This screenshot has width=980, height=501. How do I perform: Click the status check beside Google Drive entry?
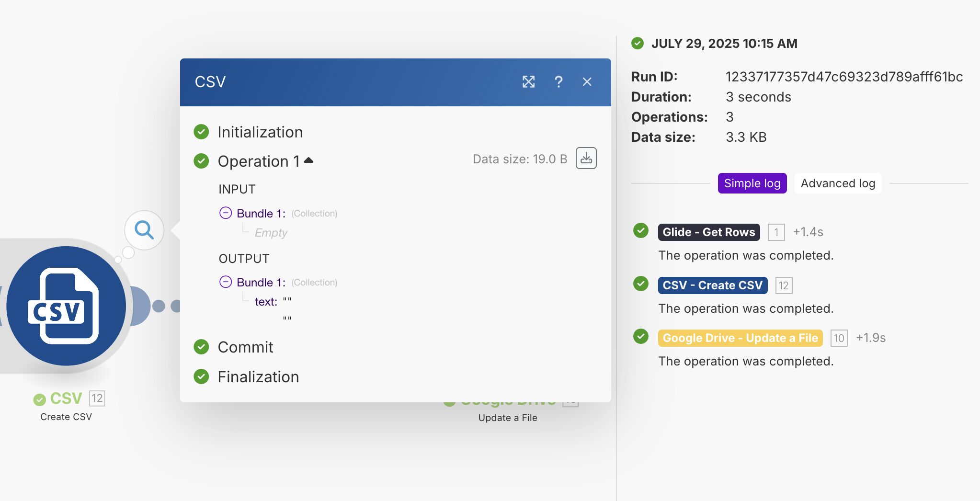point(641,336)
